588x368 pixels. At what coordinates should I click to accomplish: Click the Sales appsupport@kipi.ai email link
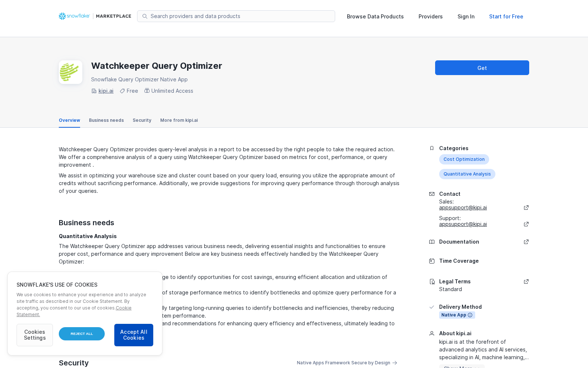(x=463, y=208)
